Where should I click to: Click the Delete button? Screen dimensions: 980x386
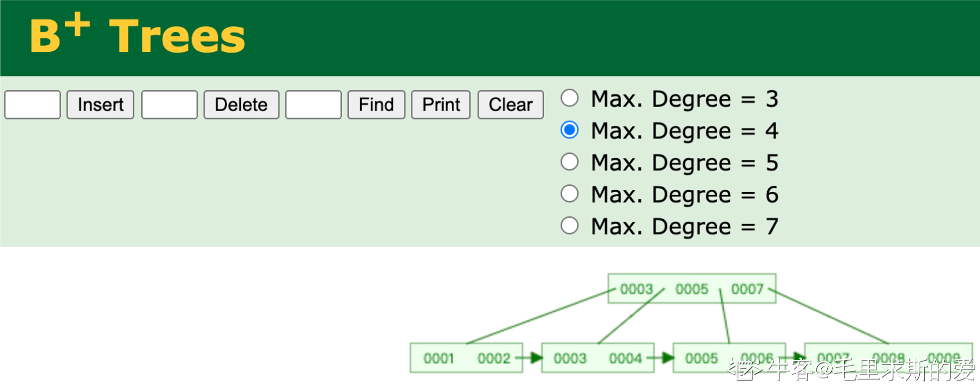(241, 105)
